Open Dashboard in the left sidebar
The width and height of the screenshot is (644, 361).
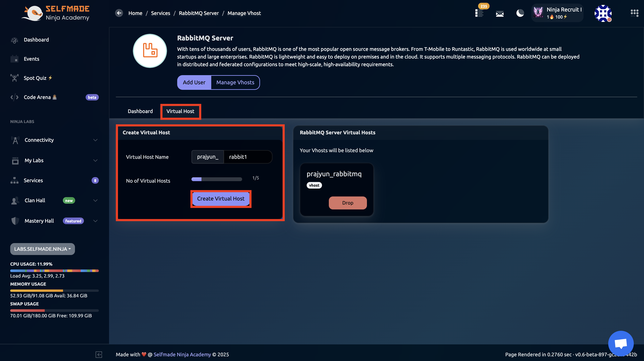(x=36, y=40)
